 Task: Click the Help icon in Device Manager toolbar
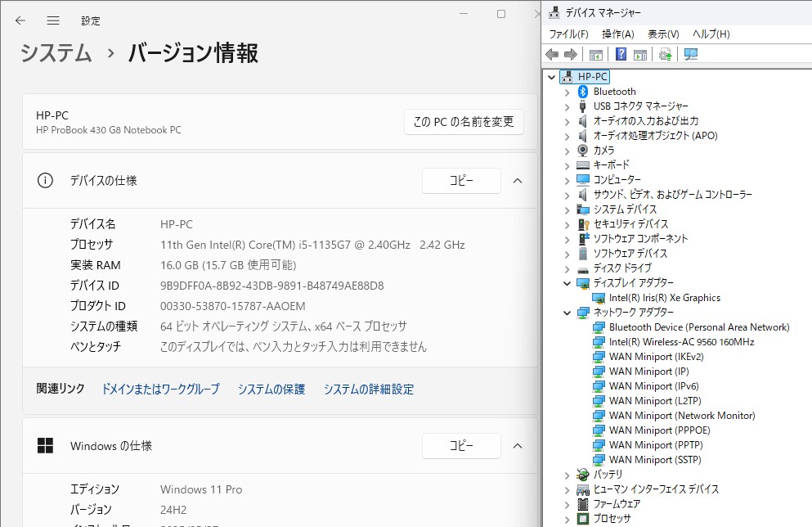(x=621, y=55)
